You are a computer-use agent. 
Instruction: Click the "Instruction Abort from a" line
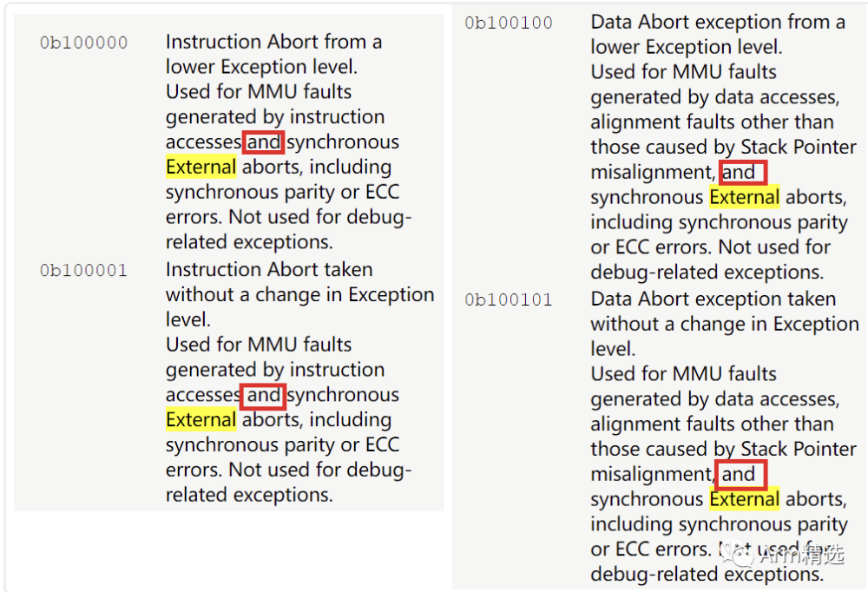273,42
